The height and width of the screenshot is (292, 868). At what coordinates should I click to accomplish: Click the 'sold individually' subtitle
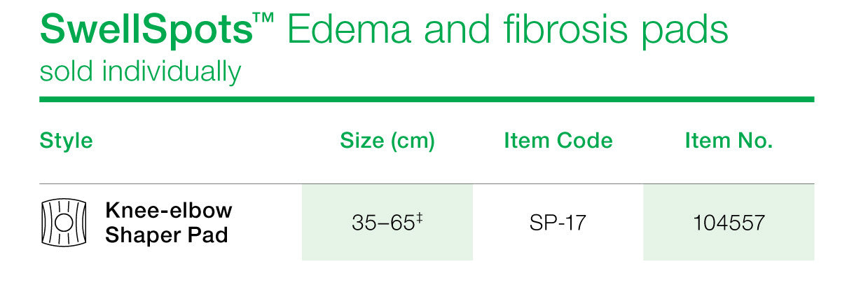(x=140, y=71)
